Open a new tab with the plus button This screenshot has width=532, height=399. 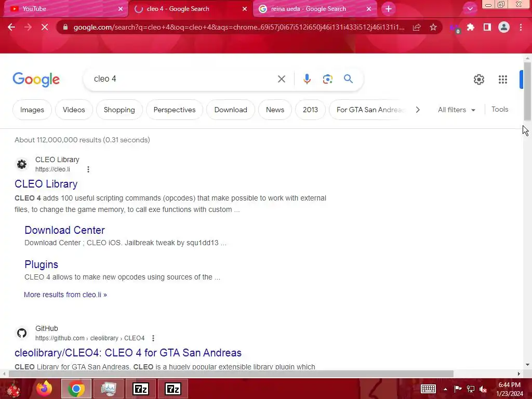pos(389,9)
